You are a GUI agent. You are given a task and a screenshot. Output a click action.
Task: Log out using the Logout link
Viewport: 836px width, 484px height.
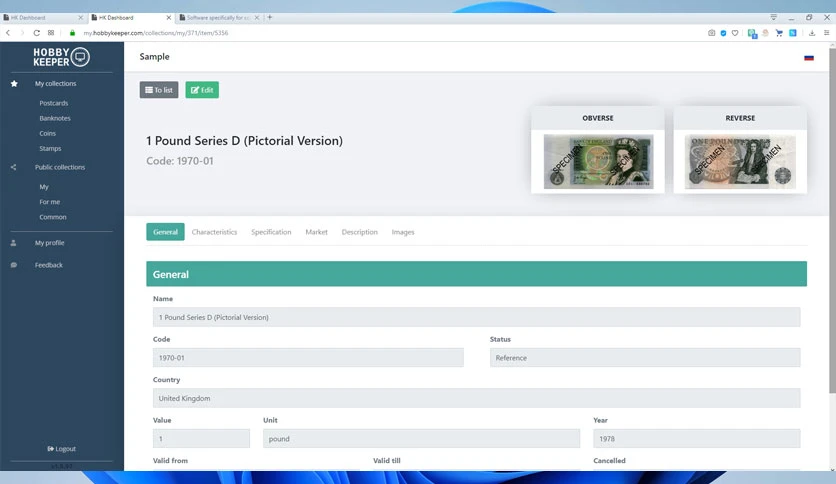click(x=61, y=449)
